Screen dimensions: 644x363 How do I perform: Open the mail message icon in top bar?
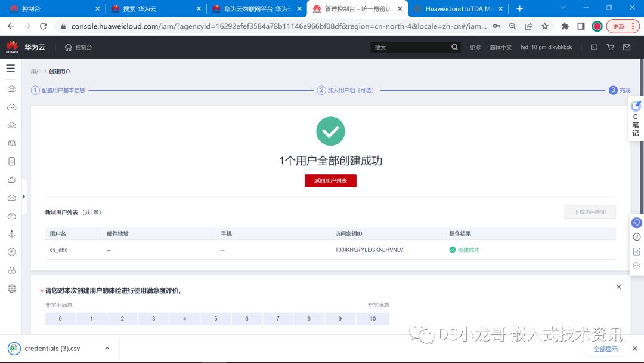pos(627,47)
